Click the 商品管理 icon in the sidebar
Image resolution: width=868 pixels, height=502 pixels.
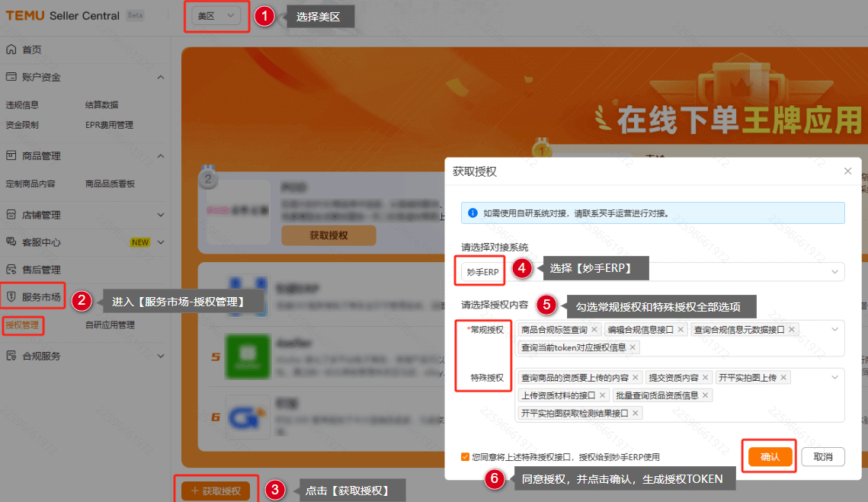[x=11, y=155]
